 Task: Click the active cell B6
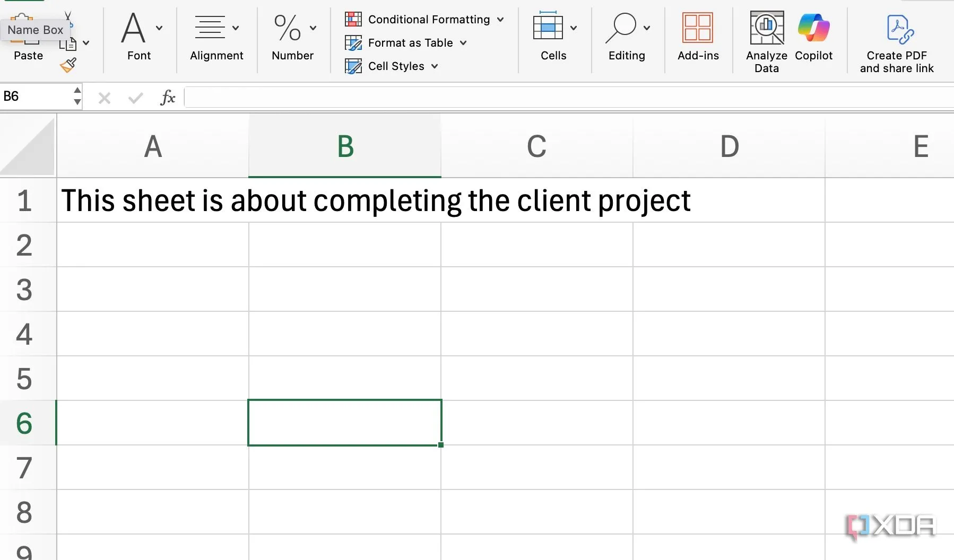pos(345,423)
